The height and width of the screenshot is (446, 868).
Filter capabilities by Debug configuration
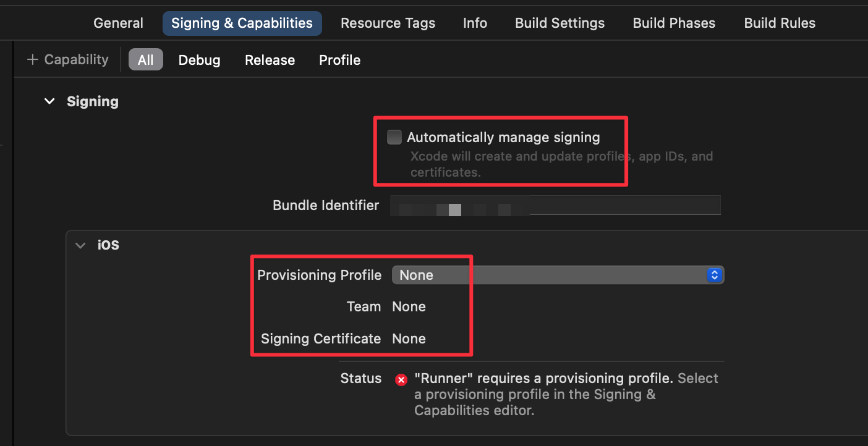(x=199, y=60)
